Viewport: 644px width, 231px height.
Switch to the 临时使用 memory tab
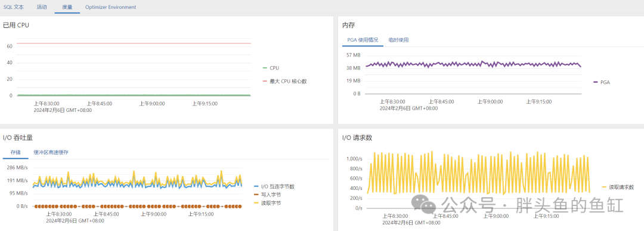tap(398, 40)
